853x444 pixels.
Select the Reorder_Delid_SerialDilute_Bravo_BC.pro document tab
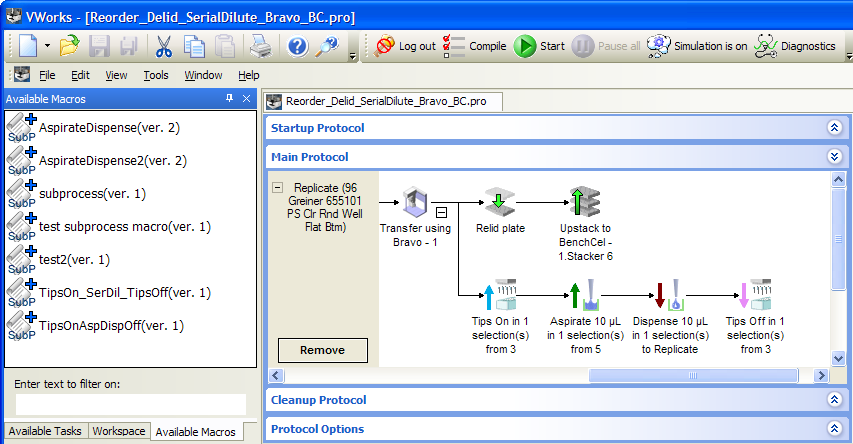[x=384, y=101]
